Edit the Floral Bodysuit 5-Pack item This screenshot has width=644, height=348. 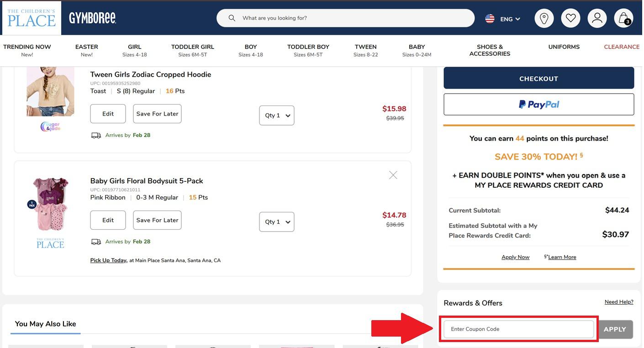108,220
